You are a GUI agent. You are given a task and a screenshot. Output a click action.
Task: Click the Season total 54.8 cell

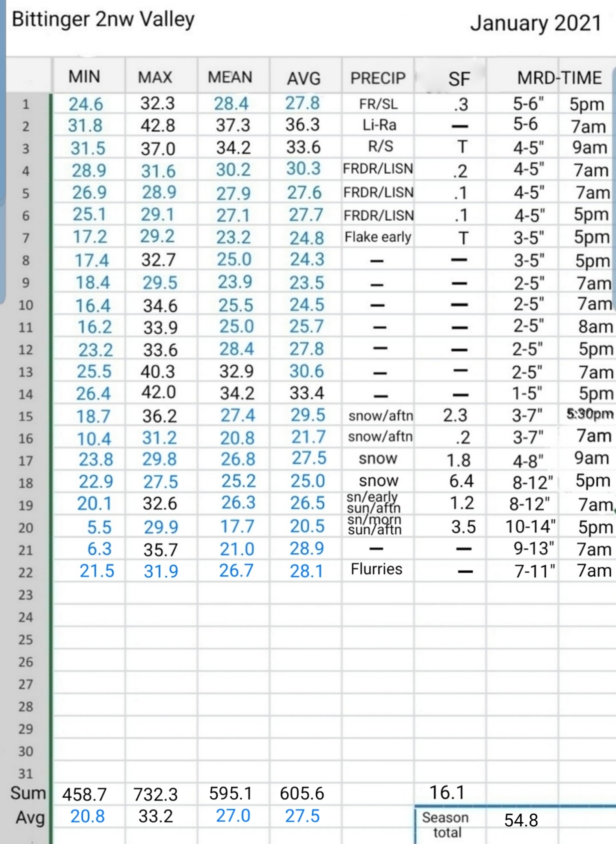coord(521,820)
